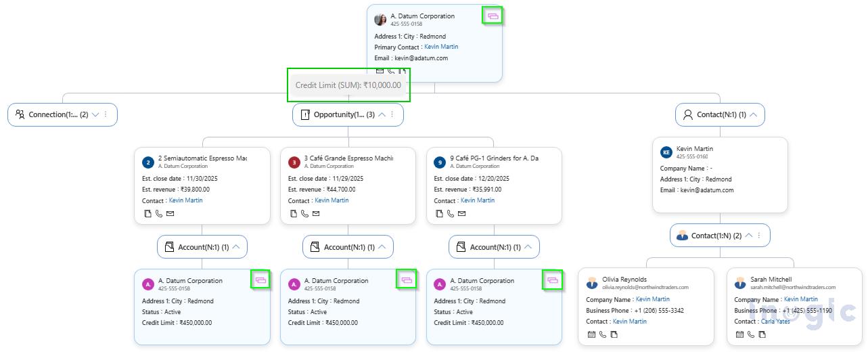
Task: Open the three-dot menu on the Contact(1:N) node
Action: click(x=759, y=236)
